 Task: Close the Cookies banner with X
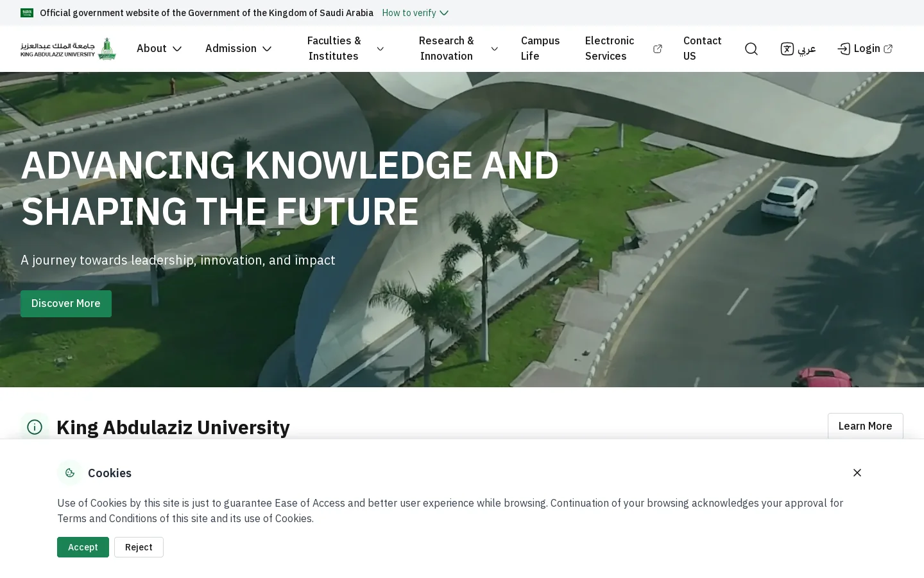tap(857, 473)
